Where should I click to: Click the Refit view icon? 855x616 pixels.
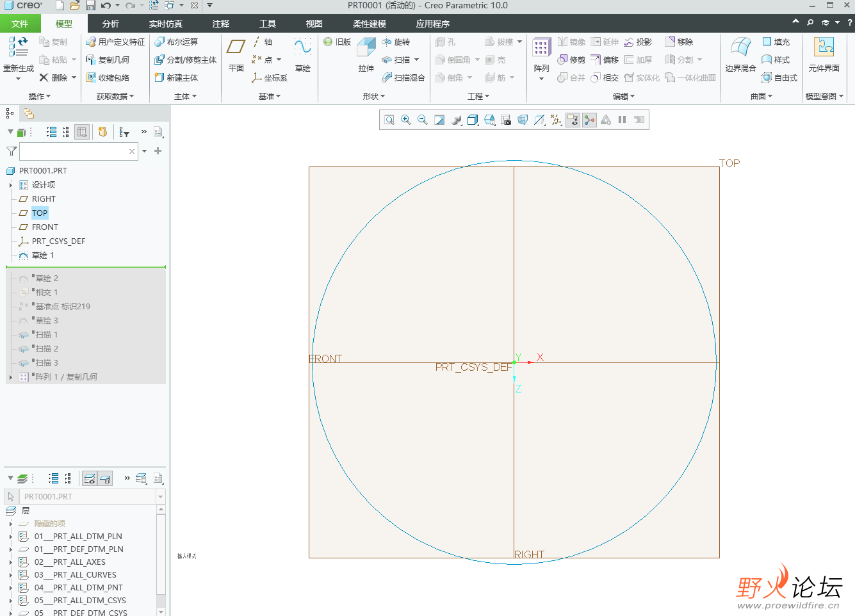389,120
